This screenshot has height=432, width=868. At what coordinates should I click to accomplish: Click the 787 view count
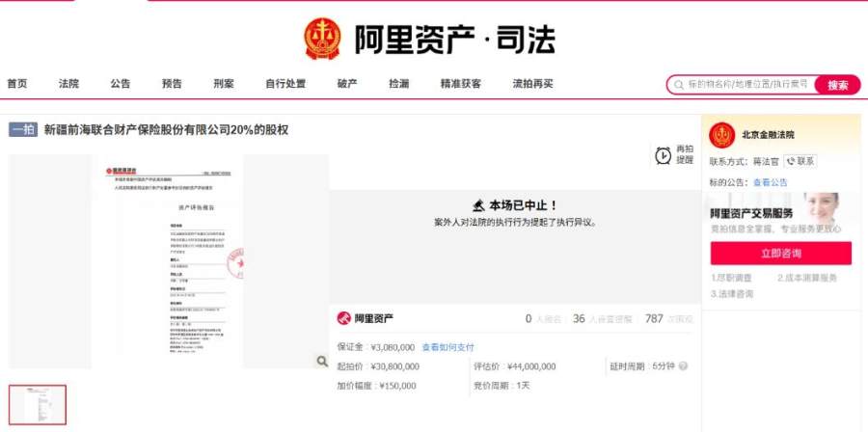[654, 318]
